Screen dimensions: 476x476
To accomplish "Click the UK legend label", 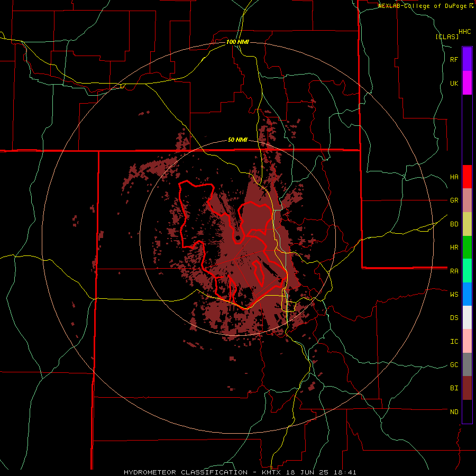I will [x=454, y=84].
